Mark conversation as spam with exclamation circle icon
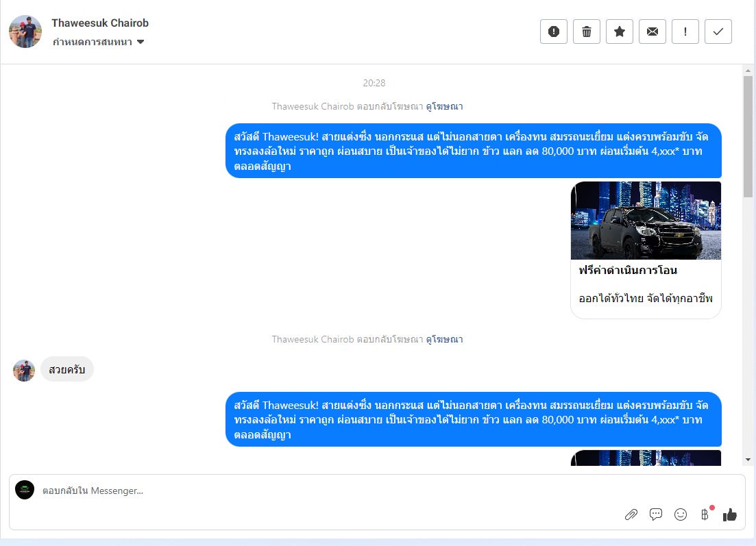The width and height of the screenshot is (756, 546). pyautogui.click(x=554, y=32)
